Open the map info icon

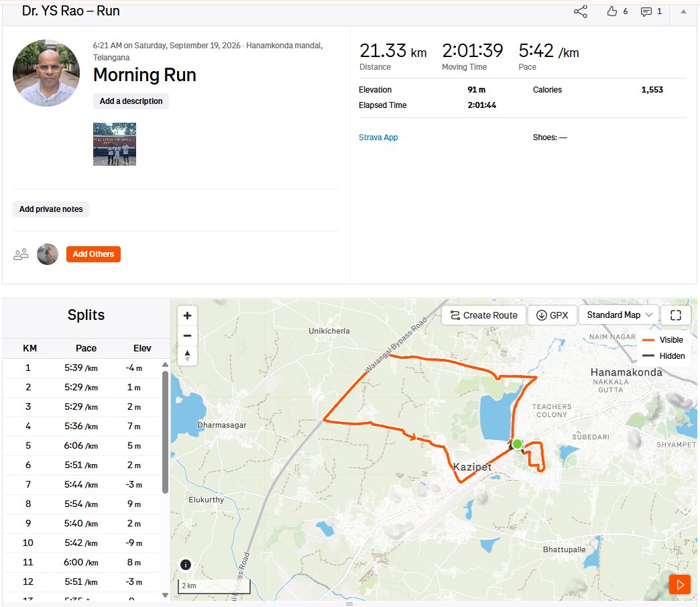[x=185, y=565]
